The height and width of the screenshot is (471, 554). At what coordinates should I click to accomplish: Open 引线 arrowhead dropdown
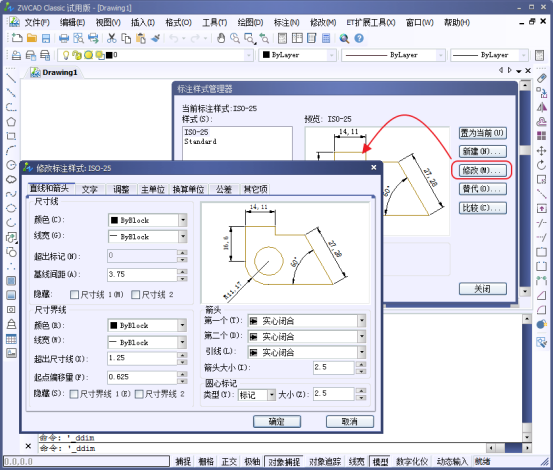pyautogui.click(x=362, y=352)
